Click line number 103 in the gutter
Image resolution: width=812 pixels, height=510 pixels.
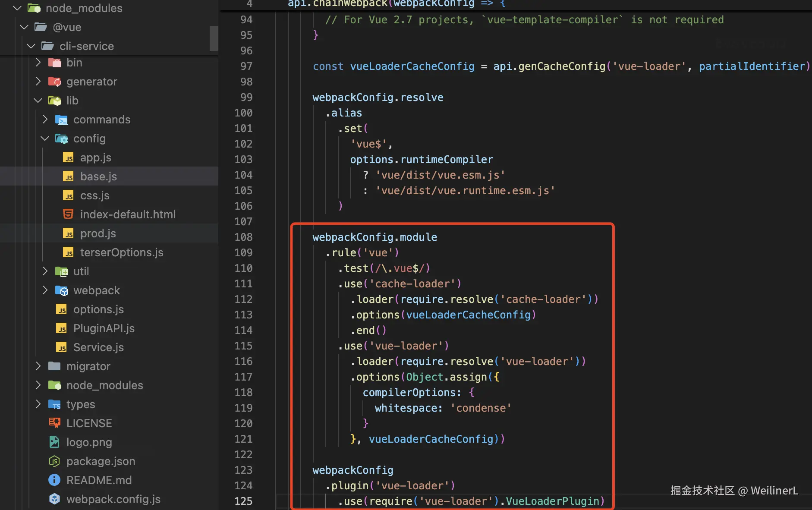(243, 160)
